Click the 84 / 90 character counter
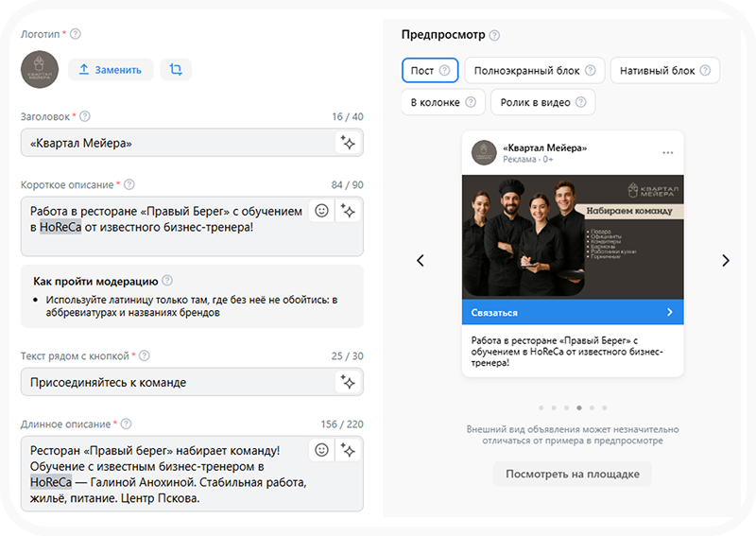This screenshot has height=536, width=756. 347,184
